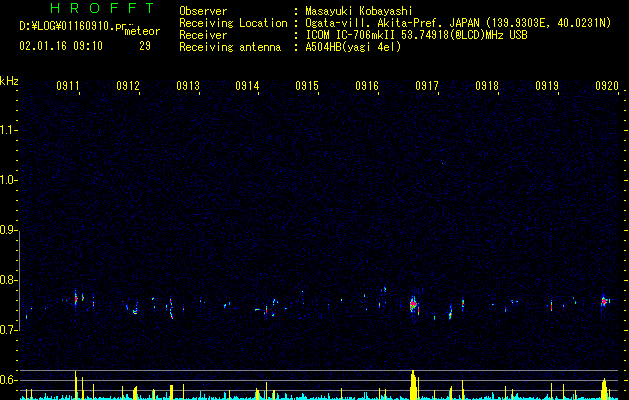Click the tallest yellow intensity bar near 0917
Image resolution: width=629 pixels, height=400 pixels.
pos(413,385)
